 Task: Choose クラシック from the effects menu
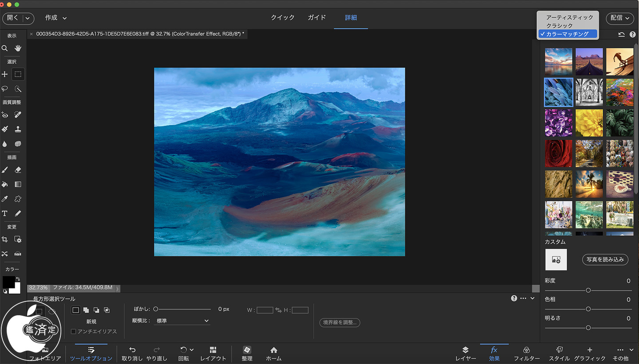(x=559, y=26)
